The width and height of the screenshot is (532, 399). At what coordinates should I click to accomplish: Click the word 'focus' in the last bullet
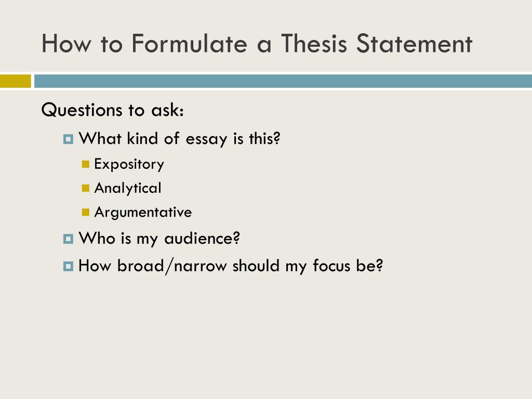pos(331,265)
